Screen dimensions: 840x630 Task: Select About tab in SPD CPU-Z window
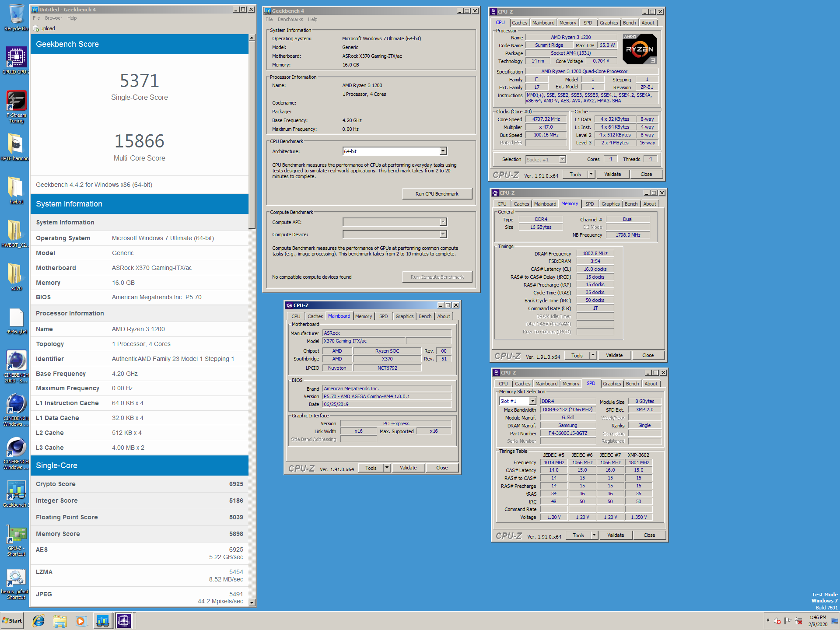pos(651,384)
